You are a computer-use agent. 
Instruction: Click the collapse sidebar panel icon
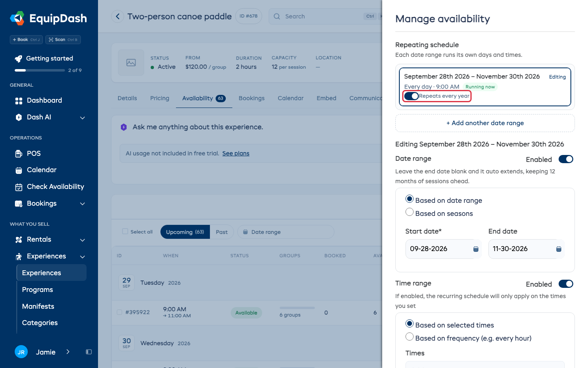(89, 352)
